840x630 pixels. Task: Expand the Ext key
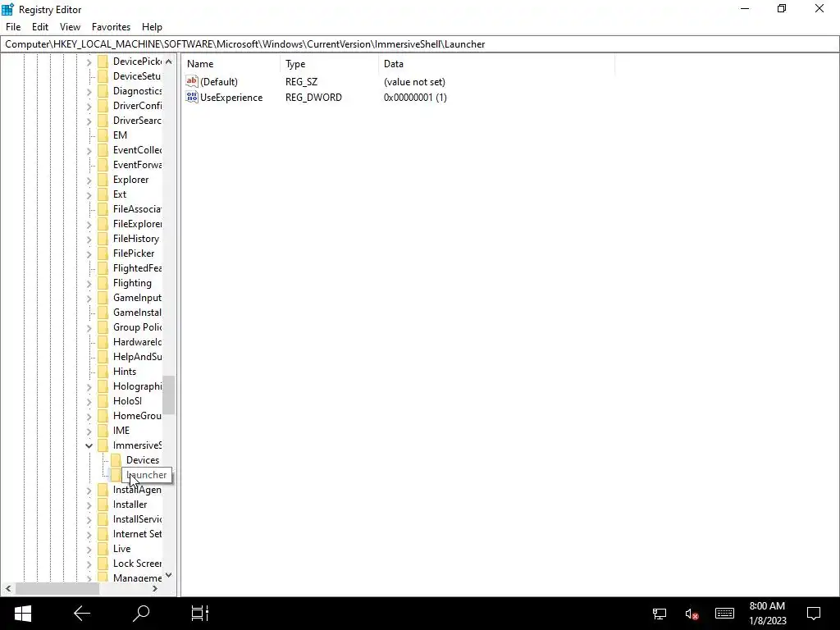pyautogui.click(x=89, y=195)
